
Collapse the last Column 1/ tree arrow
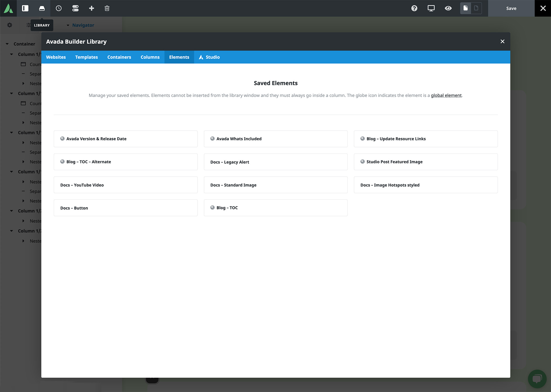pyautogui.click(x=12, y=231)
